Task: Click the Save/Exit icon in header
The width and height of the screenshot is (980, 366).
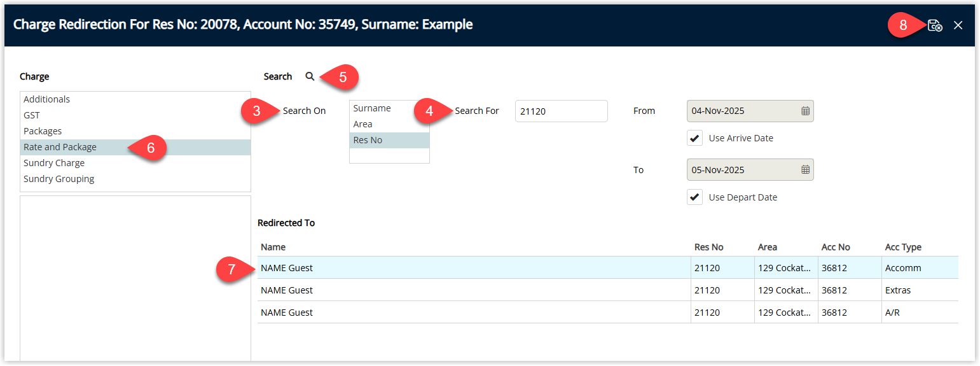Action: (935, 25)
